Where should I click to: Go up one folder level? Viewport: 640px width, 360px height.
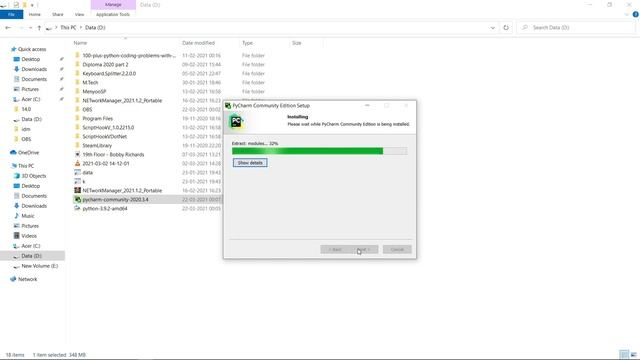click(x=39, y=28)
